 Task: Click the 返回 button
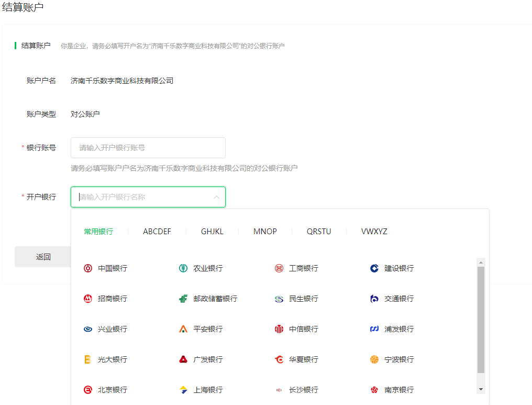point(43,257)
